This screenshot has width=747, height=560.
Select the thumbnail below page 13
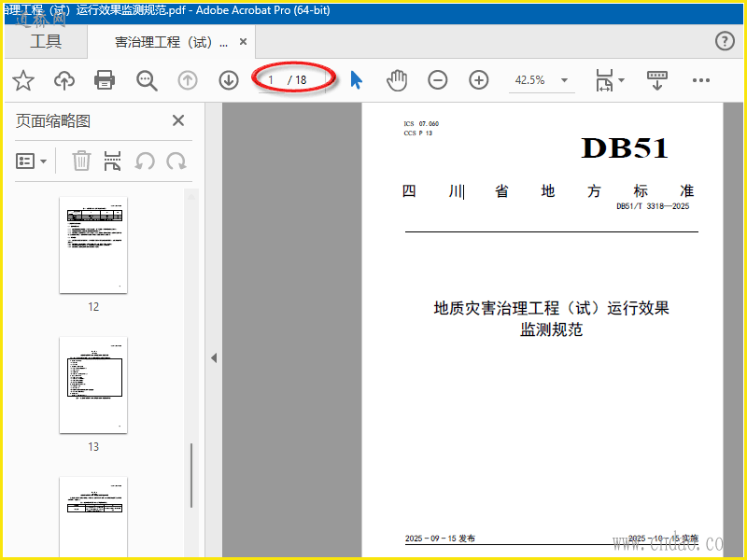[x=93, y=516]
